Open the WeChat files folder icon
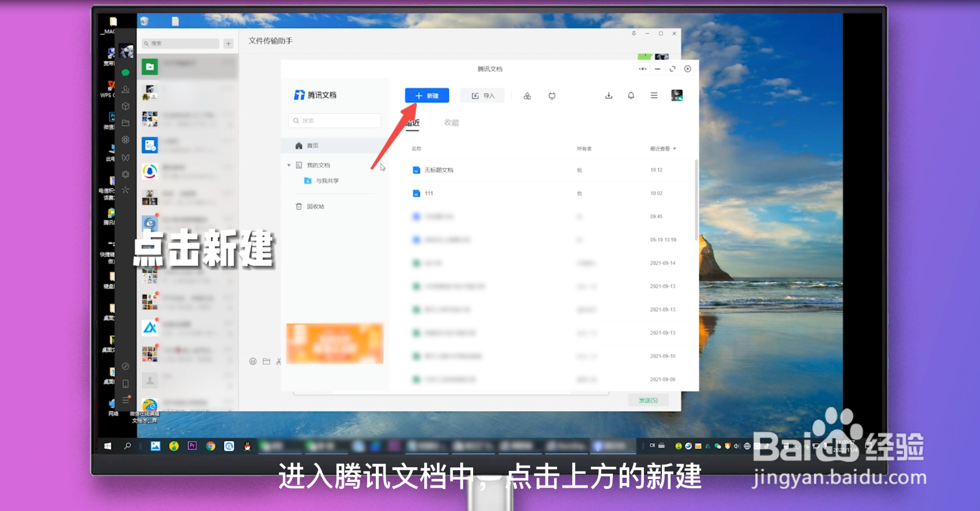The width and height of the screenshot is (980, 511). [x=125, y=123]
